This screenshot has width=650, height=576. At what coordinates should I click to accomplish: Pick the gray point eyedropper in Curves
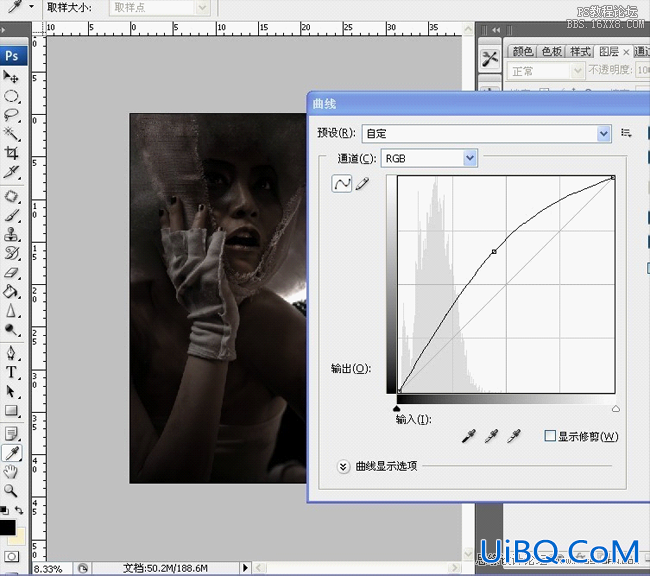click(491, 436)
